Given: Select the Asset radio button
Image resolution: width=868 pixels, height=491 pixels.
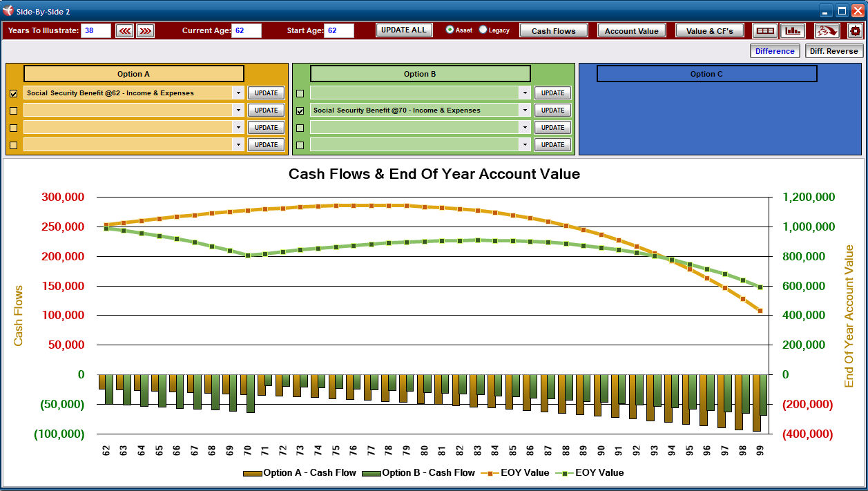Looking at the screenshot, I should 450,30.
